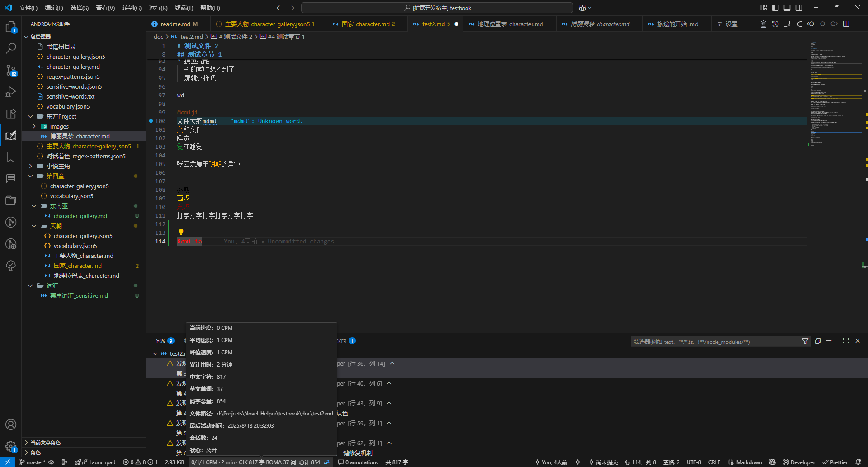Click Markdown language mode in status bar
The image size is (868, 467).
click(x=749, y=462)
